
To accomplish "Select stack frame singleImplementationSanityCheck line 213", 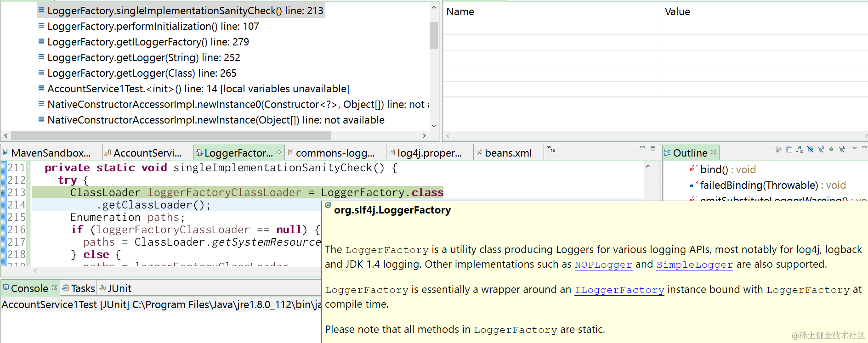I will pos(181,11).
